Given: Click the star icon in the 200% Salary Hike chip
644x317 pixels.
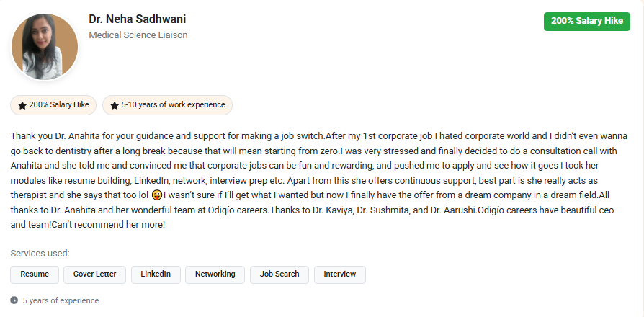Looking at the screenshot, I should click(x=22, y=105).
